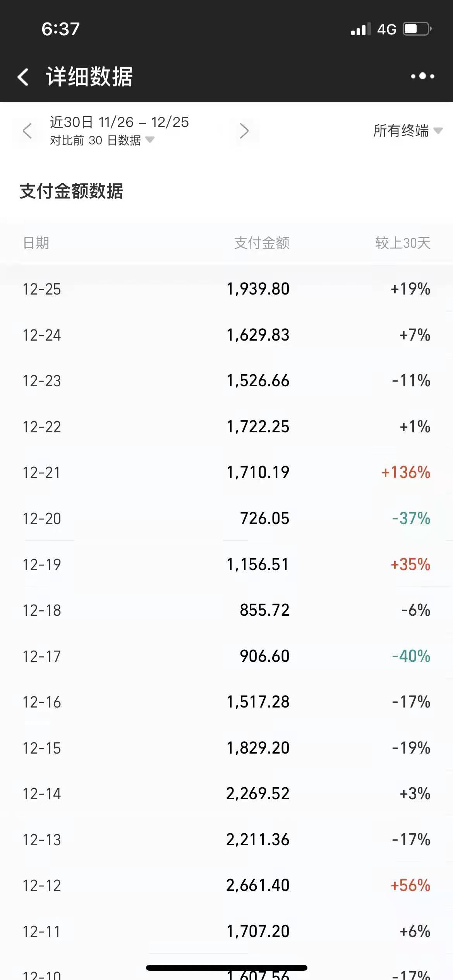This screenshot has width=453, height=980.
Task: Tap the cellular signal bars icon
Action: tap(360, 29)
